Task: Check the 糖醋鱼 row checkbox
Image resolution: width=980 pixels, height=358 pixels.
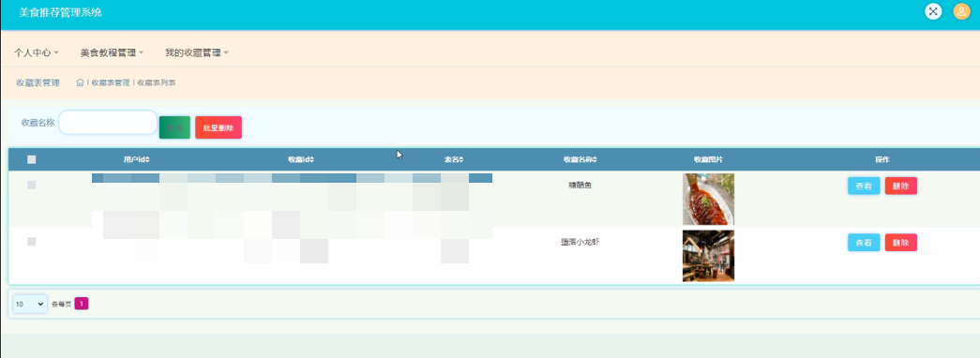Action: pyautogui.click(x=31, y=185)
